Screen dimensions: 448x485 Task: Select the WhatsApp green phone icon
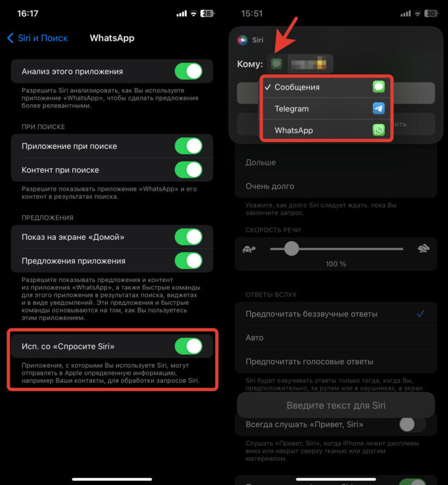(379, 130)
